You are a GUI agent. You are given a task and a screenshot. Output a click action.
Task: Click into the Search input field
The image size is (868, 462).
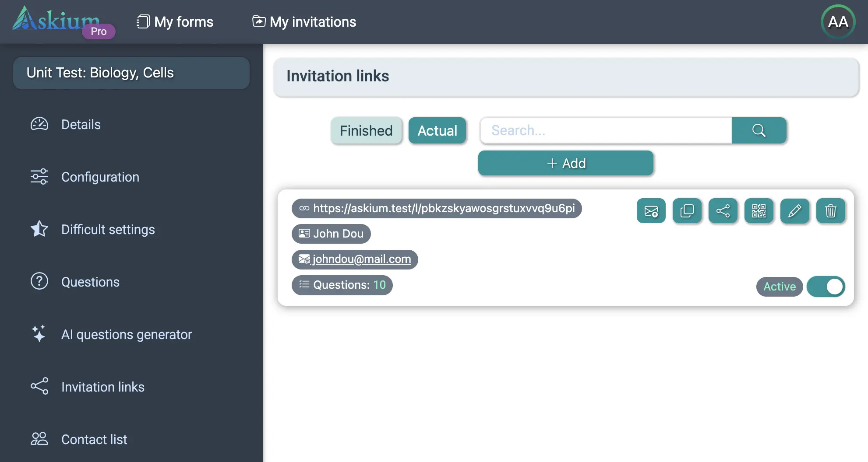click(x=606, y=130)
